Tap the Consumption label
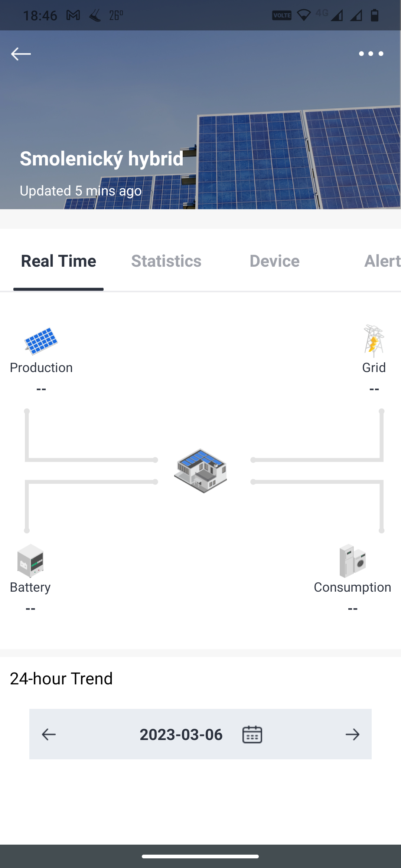The height and width of the screenshot is (868, 401). tap(352, 587)
